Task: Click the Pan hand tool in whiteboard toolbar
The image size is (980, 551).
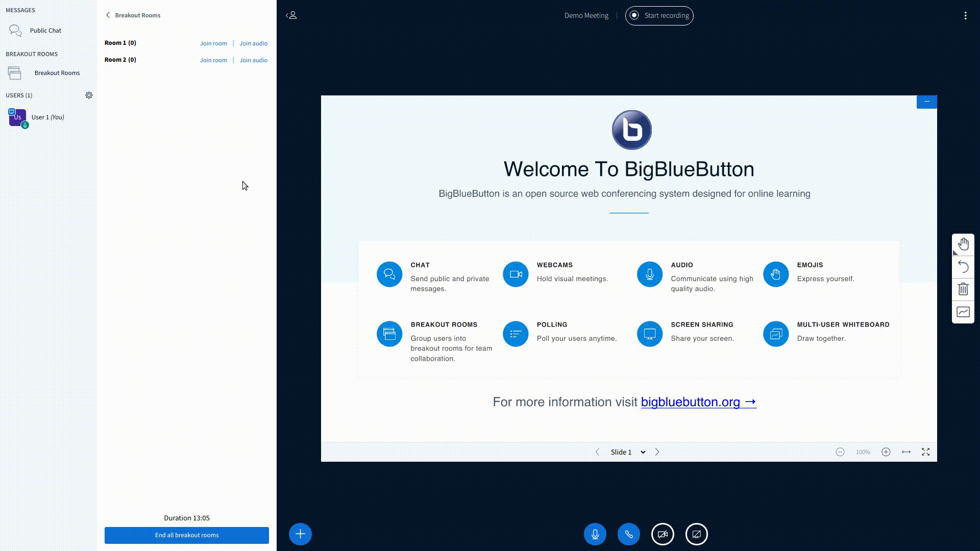Action: [963, 244]
